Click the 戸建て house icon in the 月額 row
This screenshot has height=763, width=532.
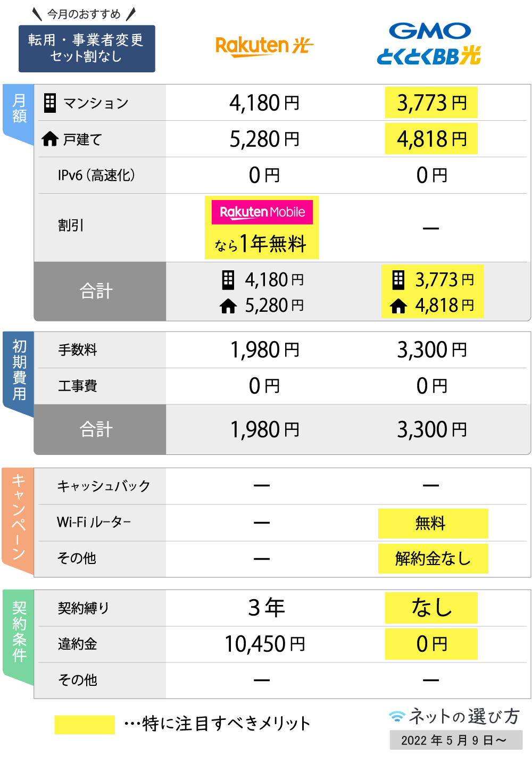click(x=50, y=139)
